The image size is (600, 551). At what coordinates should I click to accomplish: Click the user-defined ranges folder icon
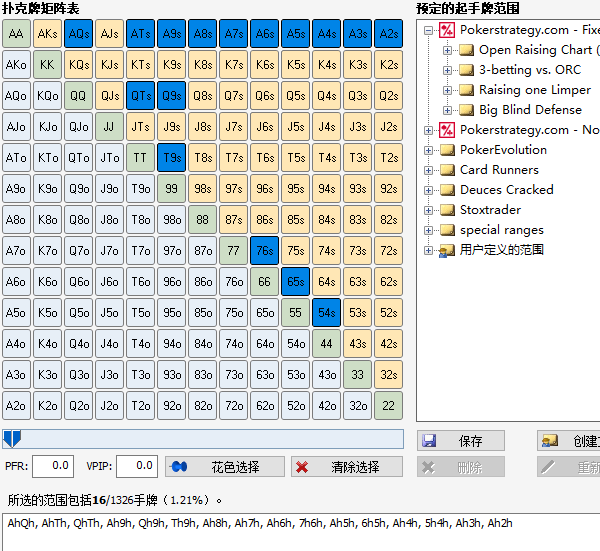click(447, 251)
